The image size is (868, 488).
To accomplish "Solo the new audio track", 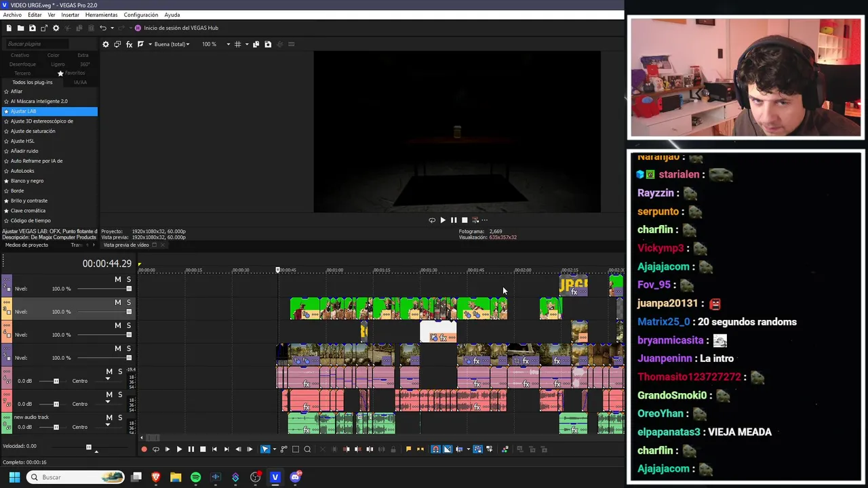I will pos(120,418).
